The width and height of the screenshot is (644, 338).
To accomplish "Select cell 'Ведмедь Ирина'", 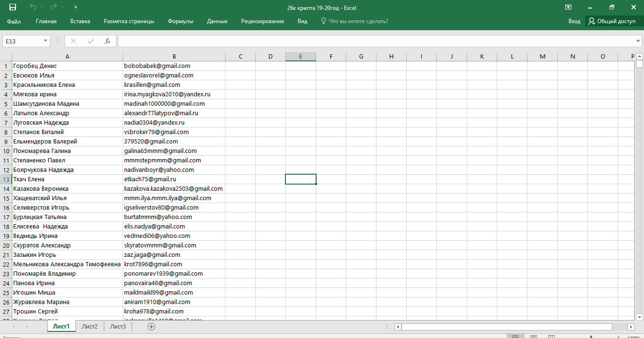I will click(x=67, y=236).
